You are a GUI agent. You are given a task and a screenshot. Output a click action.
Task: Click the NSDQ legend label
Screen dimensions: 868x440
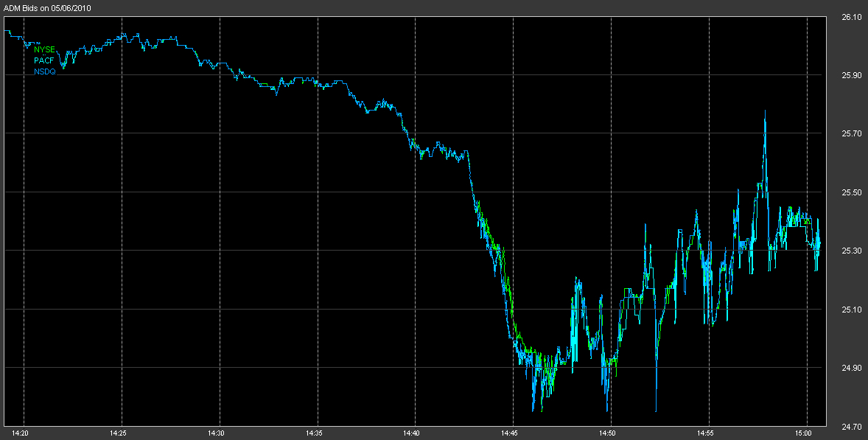click(44, 71)
